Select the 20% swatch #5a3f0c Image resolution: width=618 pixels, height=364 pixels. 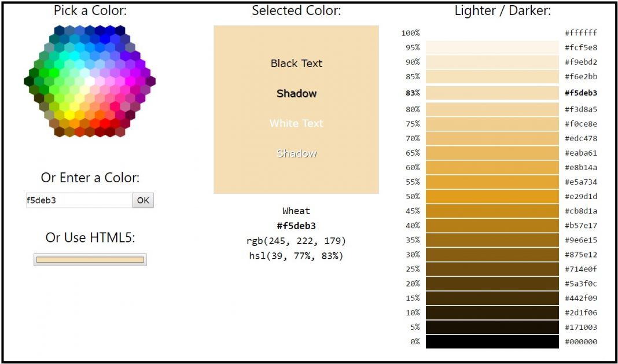pos(492,284)
